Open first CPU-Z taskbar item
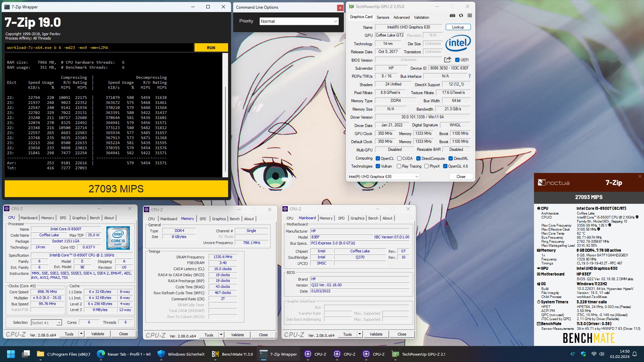The width and height of the screenshot is (644, 362). (315, 354)
